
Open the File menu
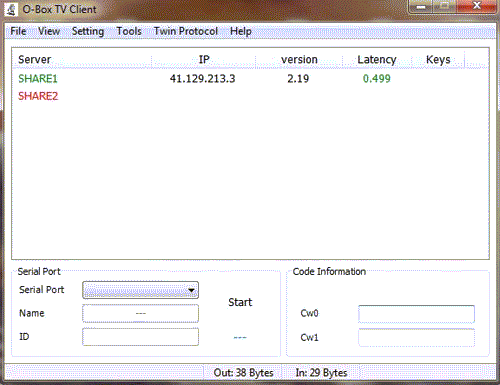18,31
